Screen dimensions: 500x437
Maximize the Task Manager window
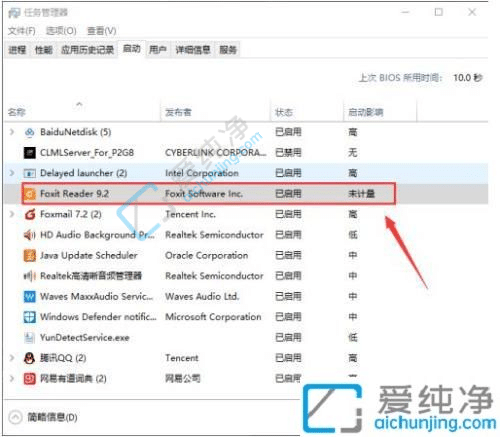[439, 12]
